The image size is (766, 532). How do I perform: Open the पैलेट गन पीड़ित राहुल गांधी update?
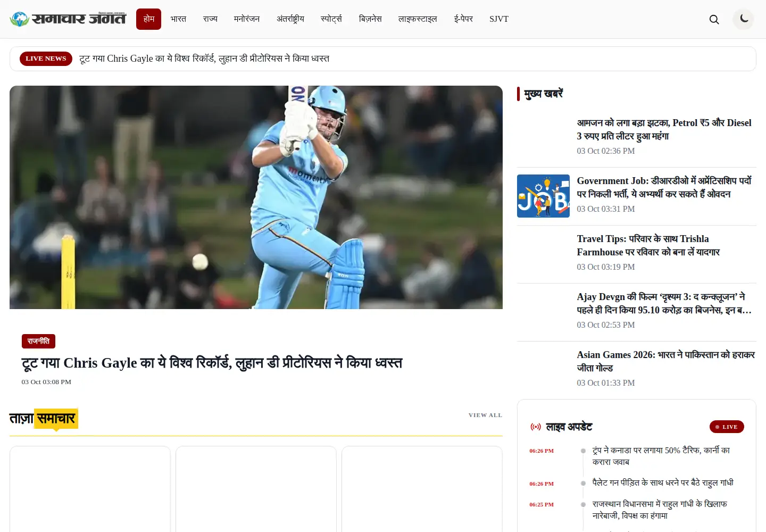point(663,483)
